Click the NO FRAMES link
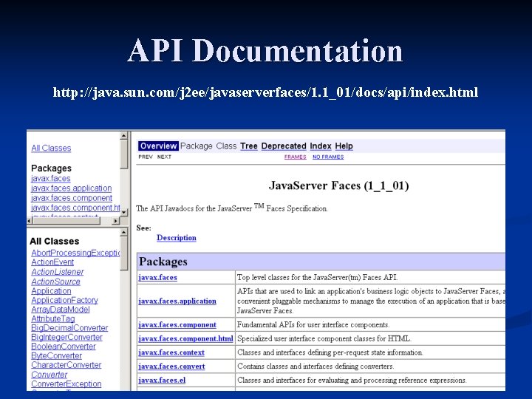This screenshot has height=399, width=532. tap(328, 157)
